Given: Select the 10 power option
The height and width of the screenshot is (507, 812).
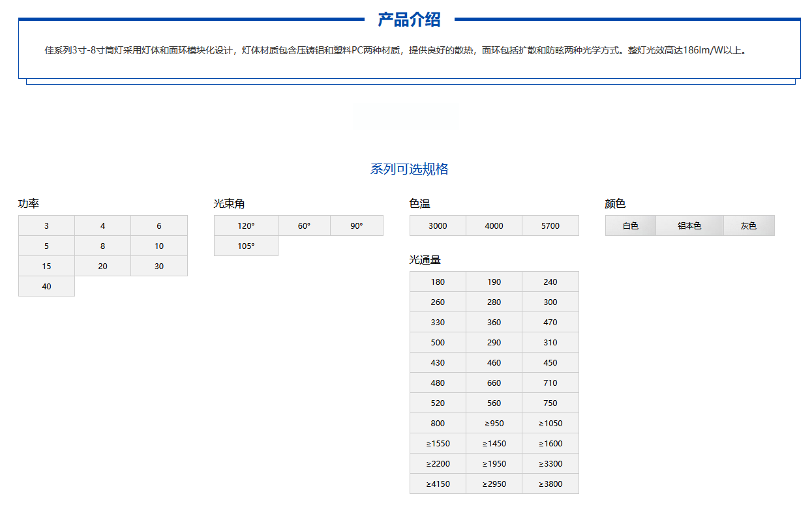Looking at the screenshot, I should pos(159,246).
